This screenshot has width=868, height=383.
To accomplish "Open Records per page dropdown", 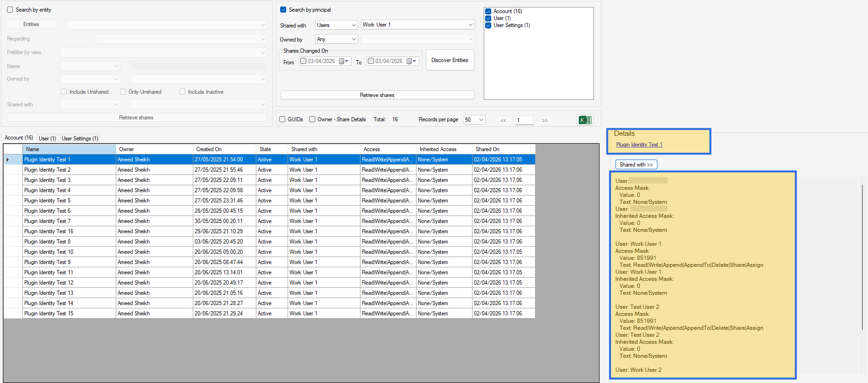I will (474, 120).
